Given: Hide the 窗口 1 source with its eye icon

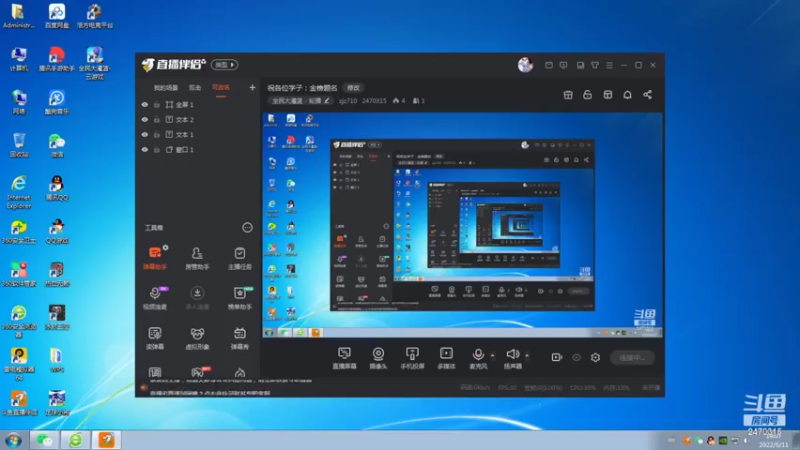Looking at the screenshot, I should tap(144, 149).
